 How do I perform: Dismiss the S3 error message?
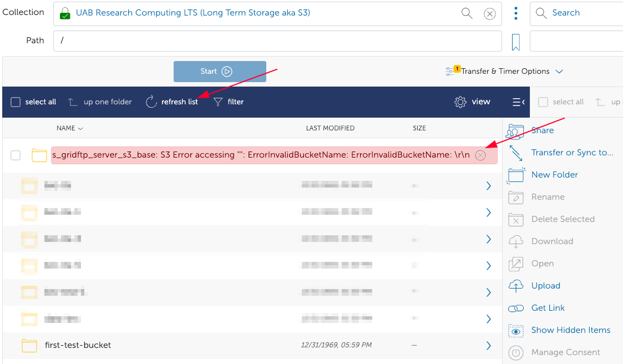point(480,155)
